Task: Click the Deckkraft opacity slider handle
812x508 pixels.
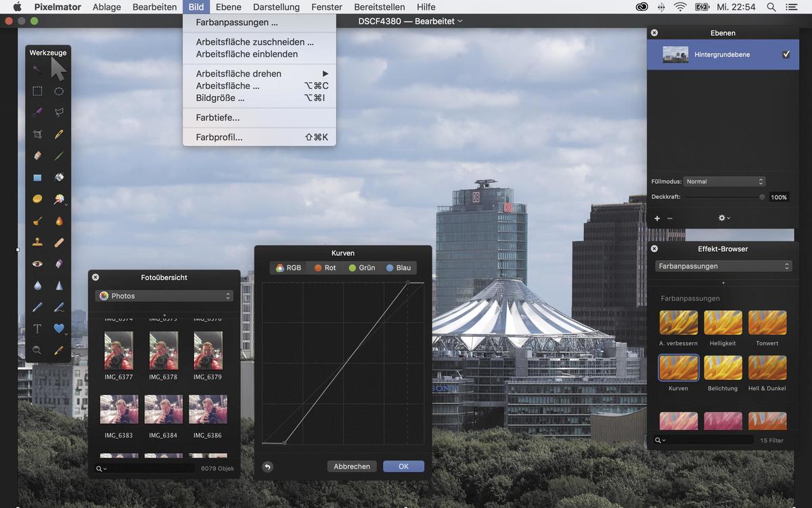Action: point(762,197)
